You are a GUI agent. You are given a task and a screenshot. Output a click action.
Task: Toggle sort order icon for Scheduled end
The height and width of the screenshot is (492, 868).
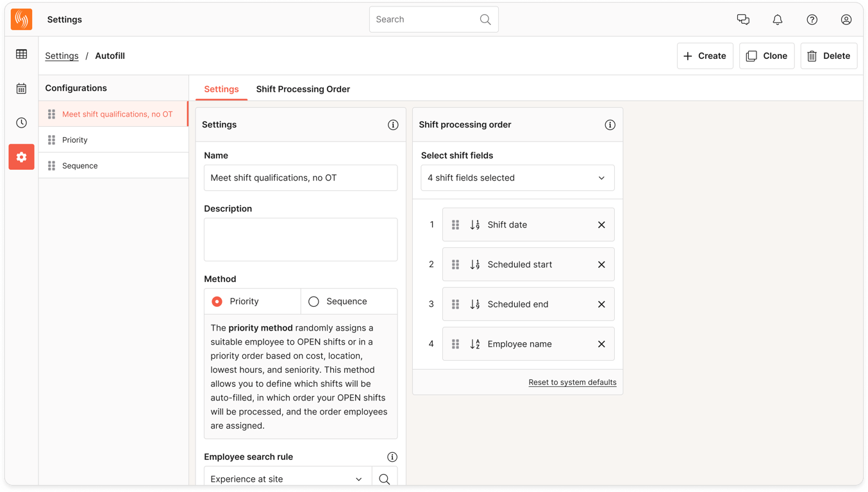click(475, 304)
